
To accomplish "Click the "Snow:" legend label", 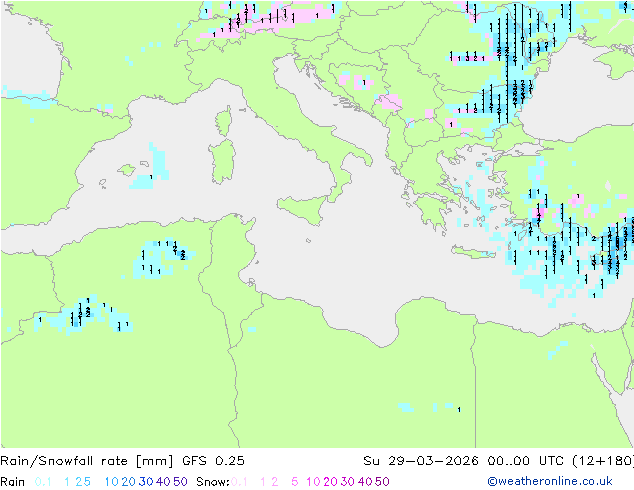I will pyautogui.click(x=213, y=482).
